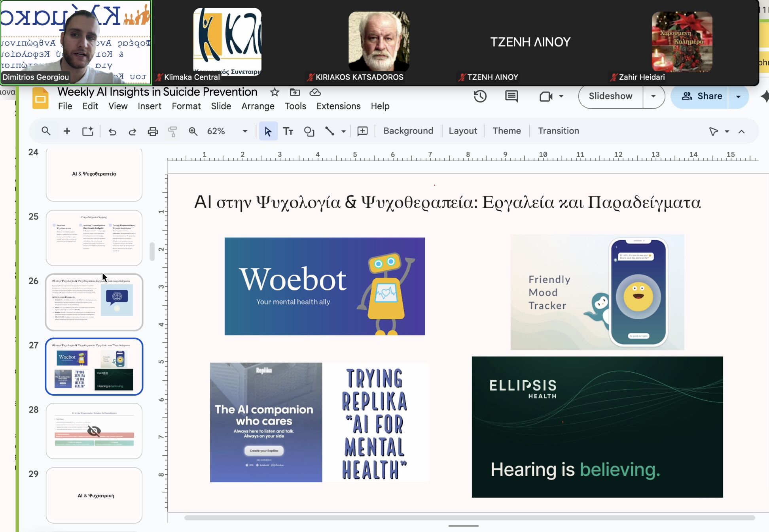Open the Insert menu
The width and height of the screenshot is (769, 532).
[x=150, y=106]
